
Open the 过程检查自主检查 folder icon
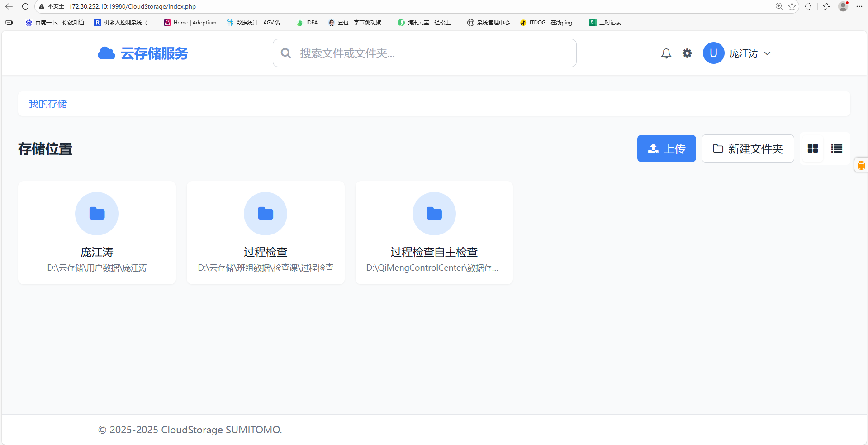coord(434,214)
